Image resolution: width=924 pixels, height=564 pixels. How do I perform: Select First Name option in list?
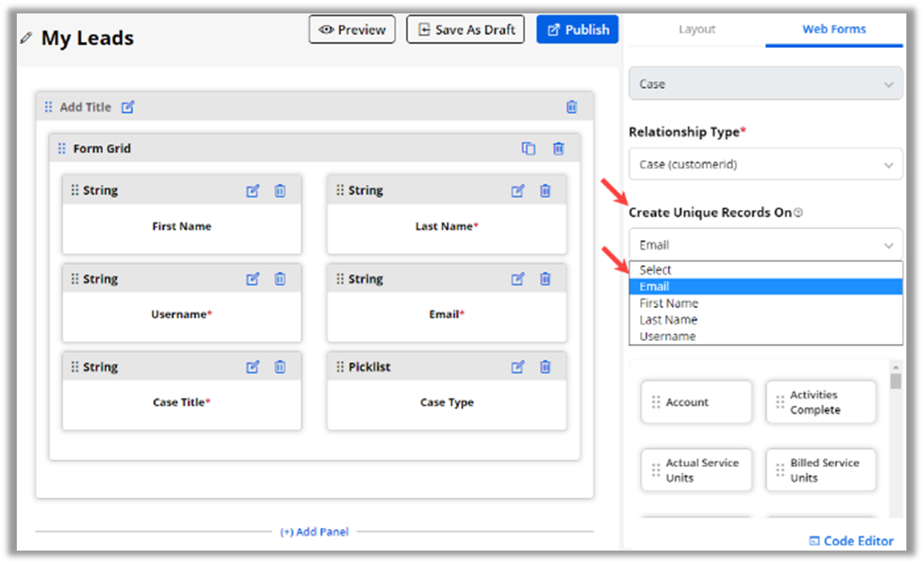(669, 303)
